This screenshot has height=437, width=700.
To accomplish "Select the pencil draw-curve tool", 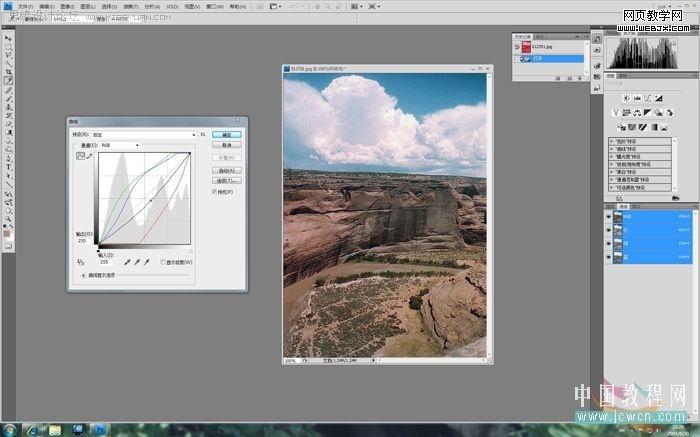I will click(x=89, y=156).
